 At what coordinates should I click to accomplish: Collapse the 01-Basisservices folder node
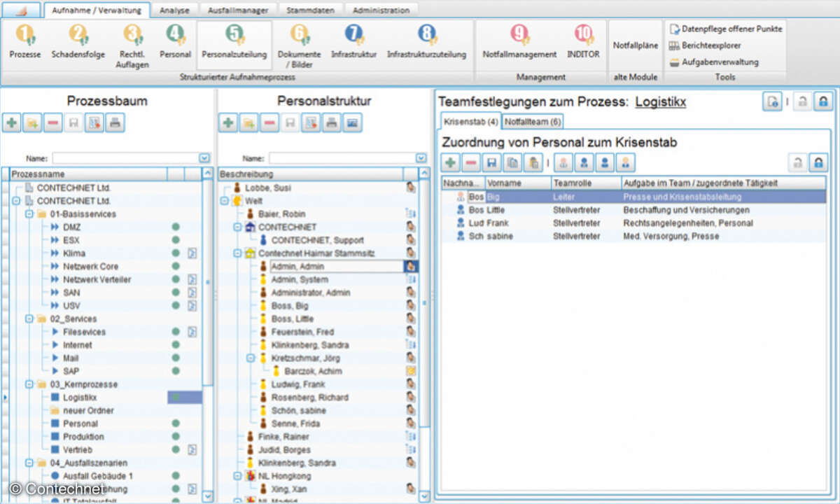pyautogui.click(x=29, y=214)
